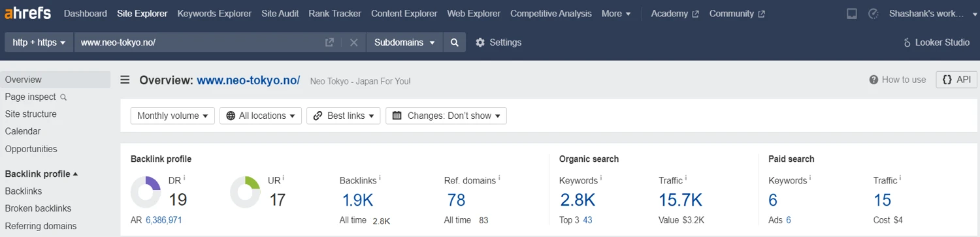
Task: Clear the URL with the X icon
Action: 353,42
